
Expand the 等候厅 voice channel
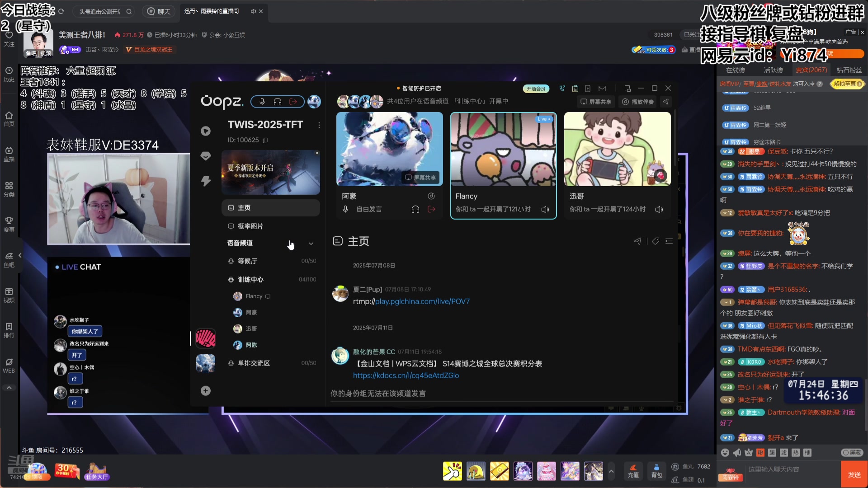click(x=271, y=261)
